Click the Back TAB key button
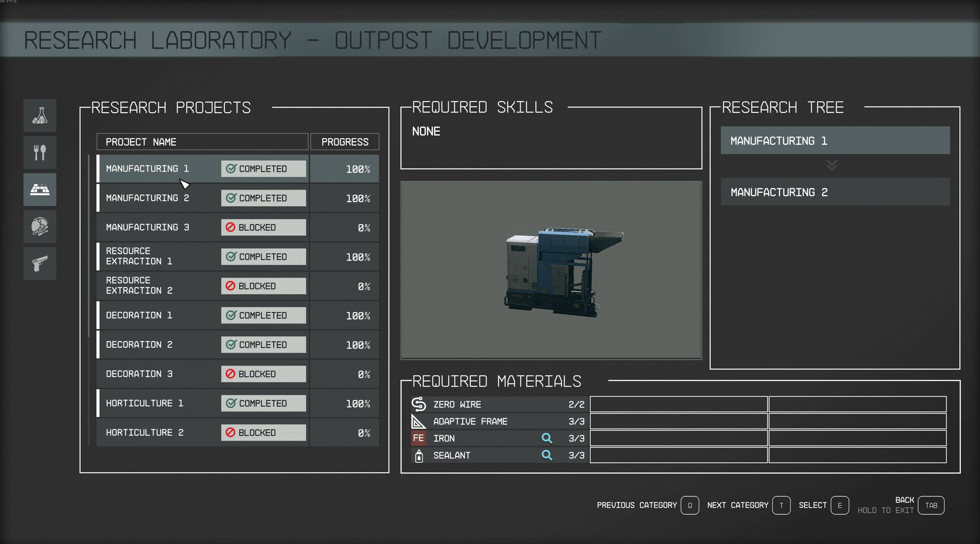The height and width of the screenshot is (544, 980). coord(931,505)
